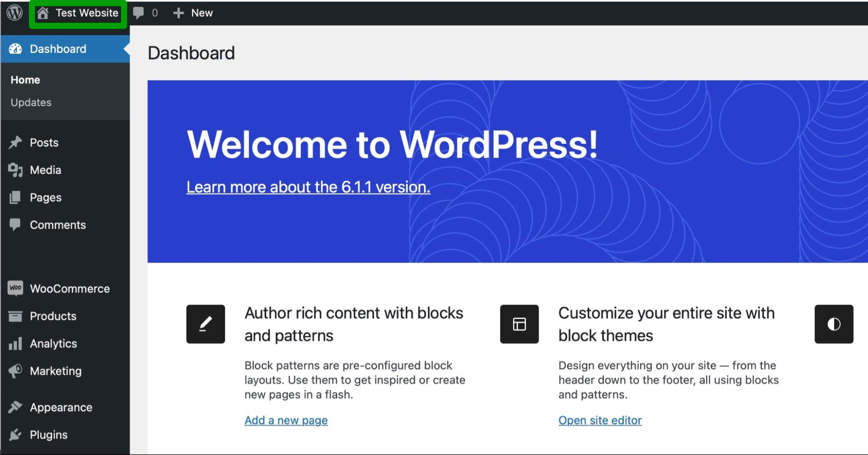Click 'Customize your entire site with block themes' heading
Viewport: 868px width, 455px height.
[x=667, y=324]
